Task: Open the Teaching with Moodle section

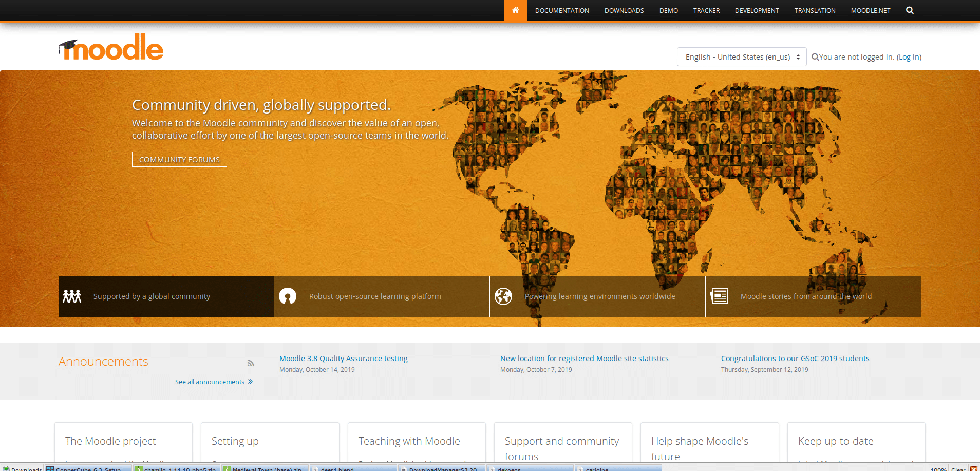Action: (x=409, y=441)
